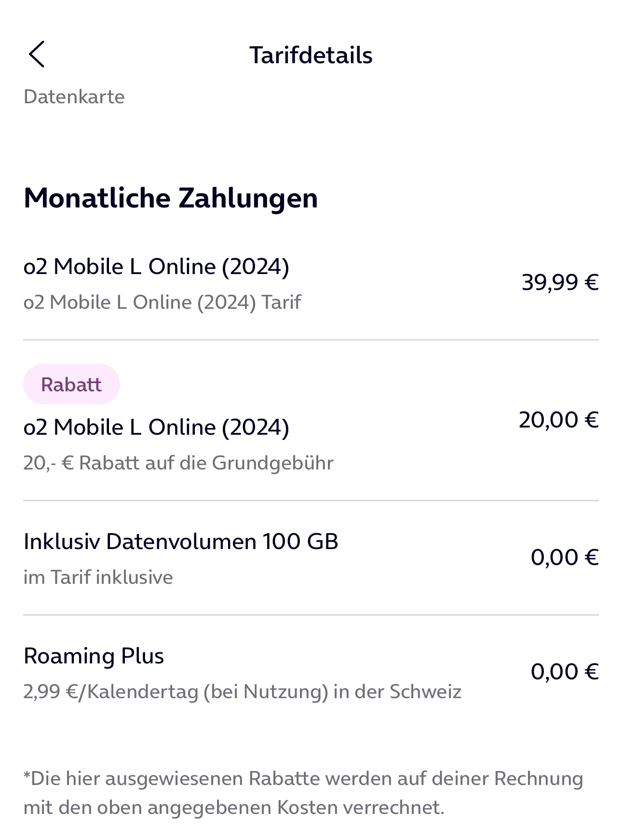The width and height of the screenshot is (622, 840).
Task: Tap the footnote line about "Kosten verrechnet"
Action: (x=234, y=808)
